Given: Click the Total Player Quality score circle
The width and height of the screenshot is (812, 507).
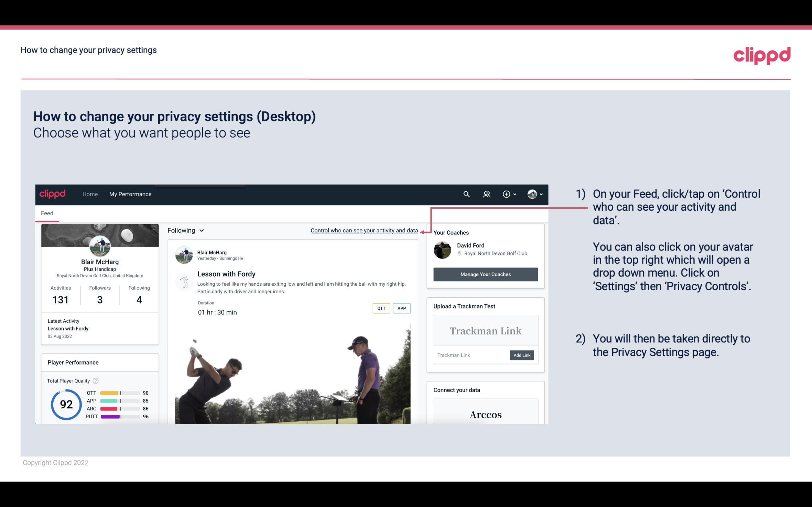Looking at the screenshot, I should [65, 405].
